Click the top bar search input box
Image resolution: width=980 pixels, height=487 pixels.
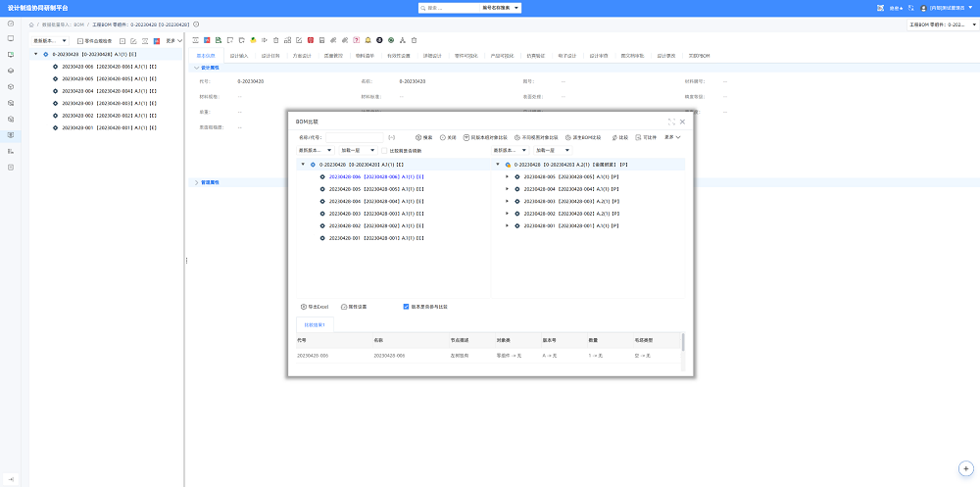(449, 8)
